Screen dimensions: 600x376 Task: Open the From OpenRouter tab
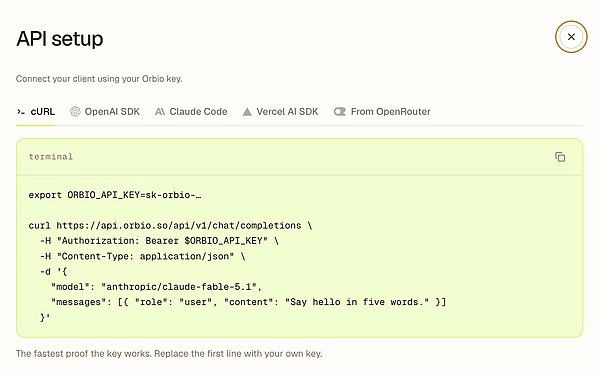point(382,112)
